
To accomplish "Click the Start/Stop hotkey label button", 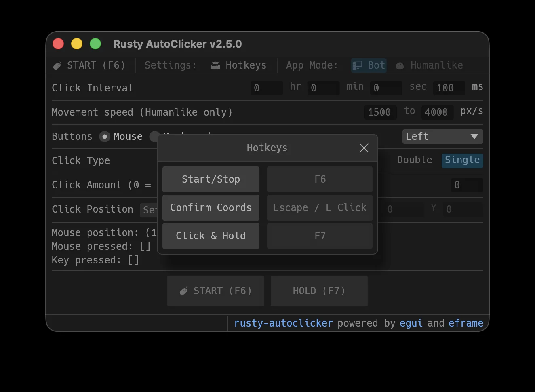I will (211, 179).
